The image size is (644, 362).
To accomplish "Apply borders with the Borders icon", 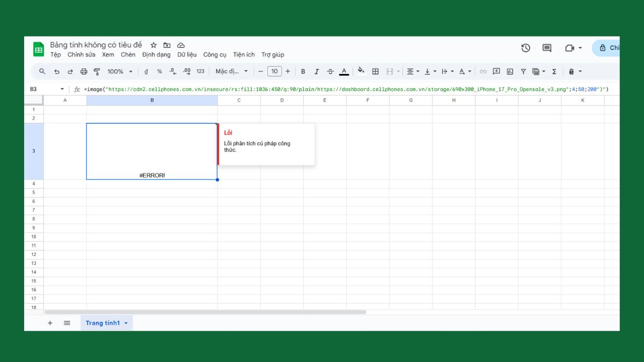I will coord(376,71).
